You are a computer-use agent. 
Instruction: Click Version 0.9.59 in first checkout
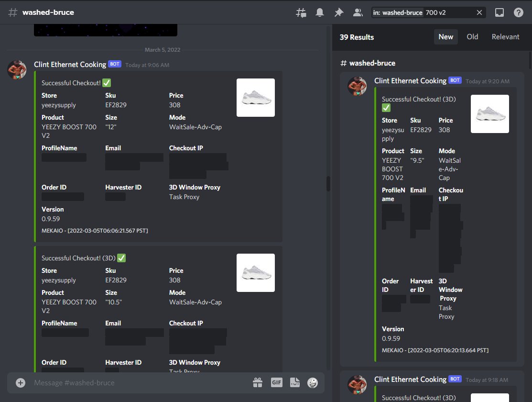pos(51,219)
